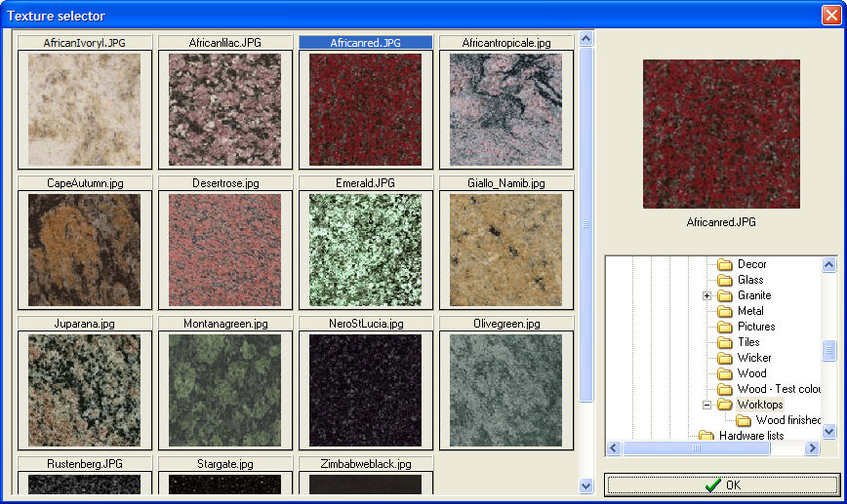
Task: Click the Wood folder icon
Action: (x=724, y=374)
